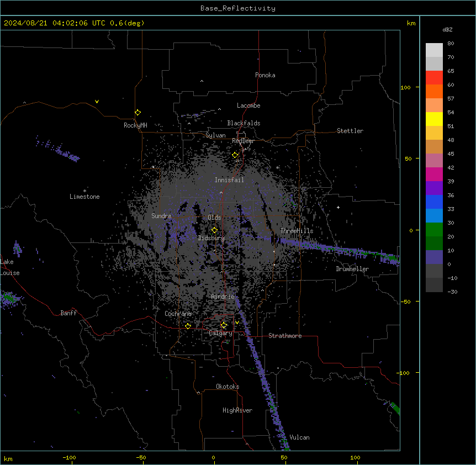476x465 pixels.
Task: Click the yellow diamond marker above Calgary label
Action: coord(224,325)
